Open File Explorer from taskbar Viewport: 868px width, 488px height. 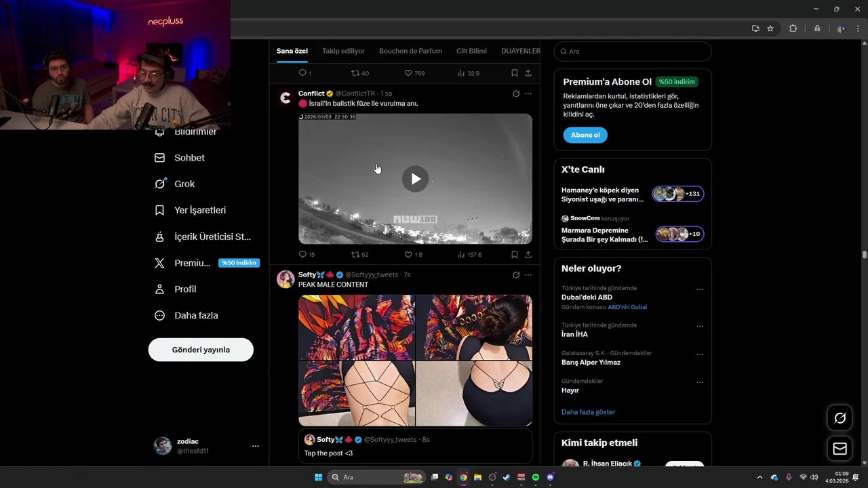click(477, 477)
